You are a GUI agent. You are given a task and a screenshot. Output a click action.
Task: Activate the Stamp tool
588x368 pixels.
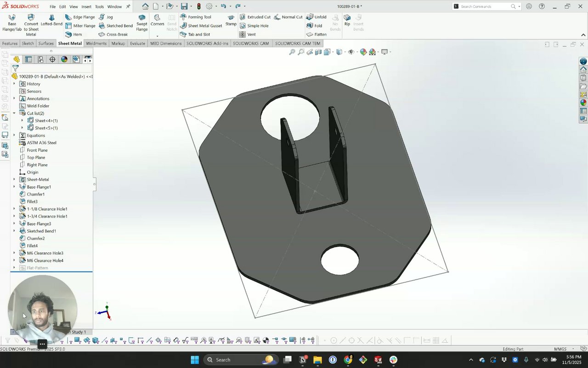pos(231,21)
